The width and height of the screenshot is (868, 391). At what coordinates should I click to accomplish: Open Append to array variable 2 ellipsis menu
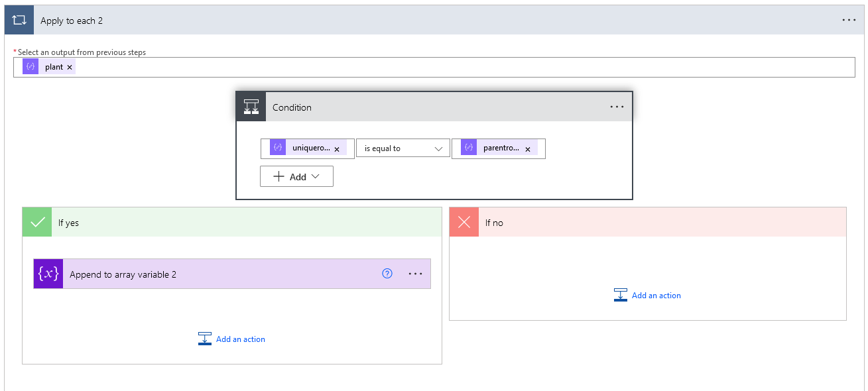(415, 274)
